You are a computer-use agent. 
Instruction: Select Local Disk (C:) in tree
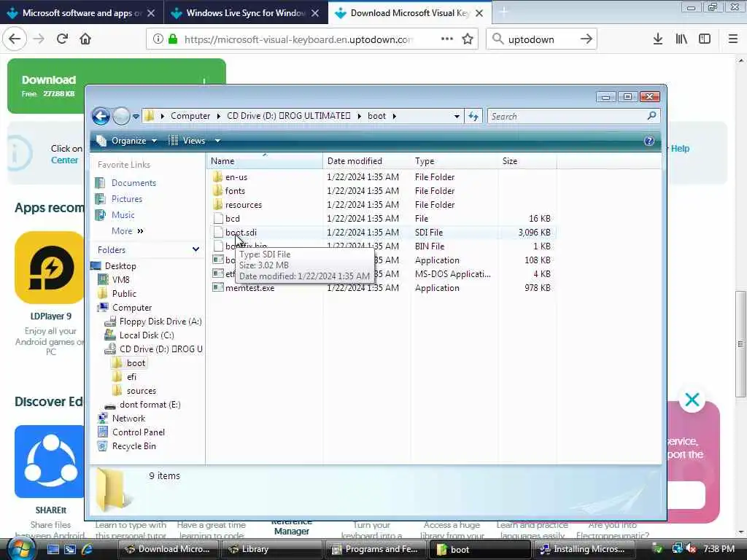(146, 335)
